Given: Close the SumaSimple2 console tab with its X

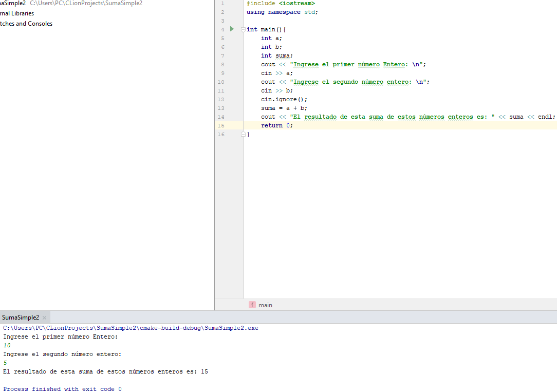Looking at the screenshot, I should point(44,318).
